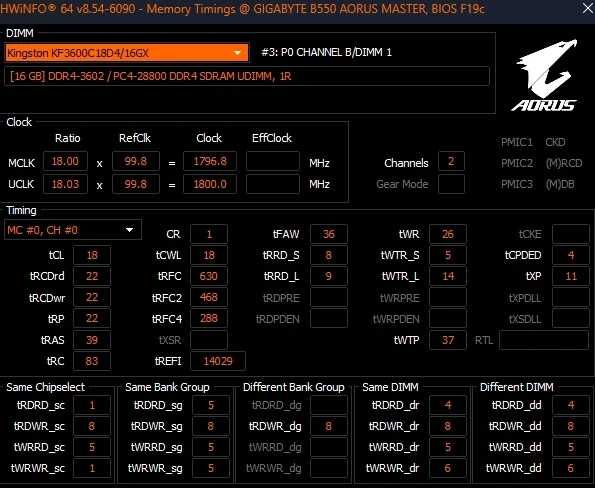
Task: Click the tRFC2 value 468
Action: pos(209,297)
